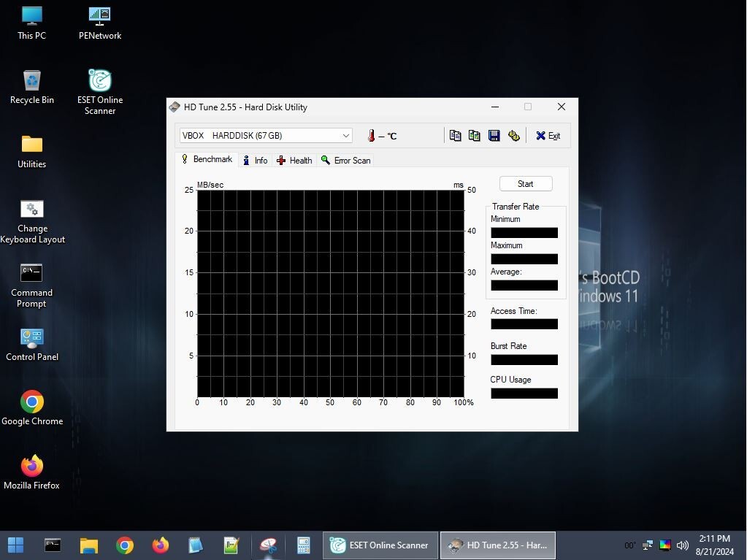Image resolution: width=747 pixels, height=560 pixels.
Task: Open the Health tab
Action: click(294, 161)
